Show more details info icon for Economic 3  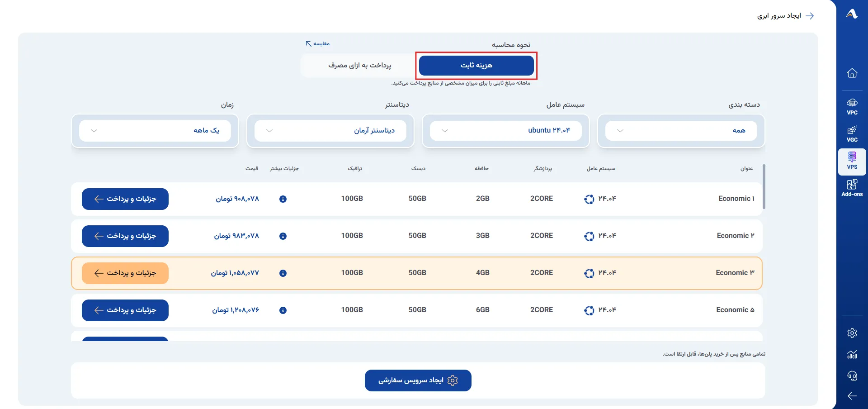[283, 273]
